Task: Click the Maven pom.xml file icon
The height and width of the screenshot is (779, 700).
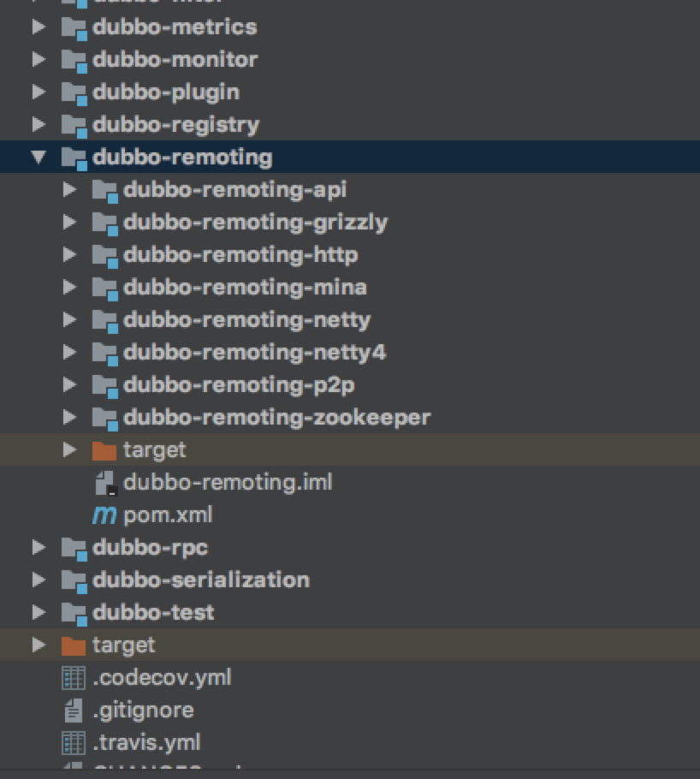Action: pos(104,515)
